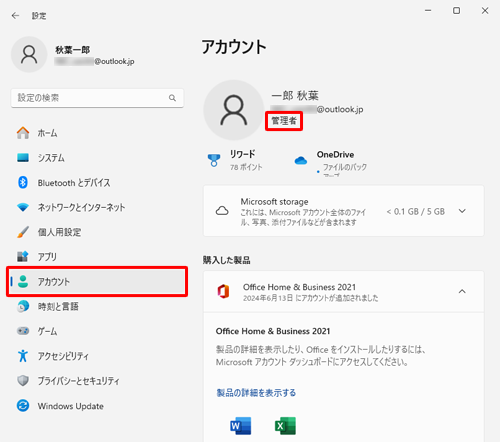Expand the Microsoft storage card chevron
500x442 pixels.
(462, 211)
